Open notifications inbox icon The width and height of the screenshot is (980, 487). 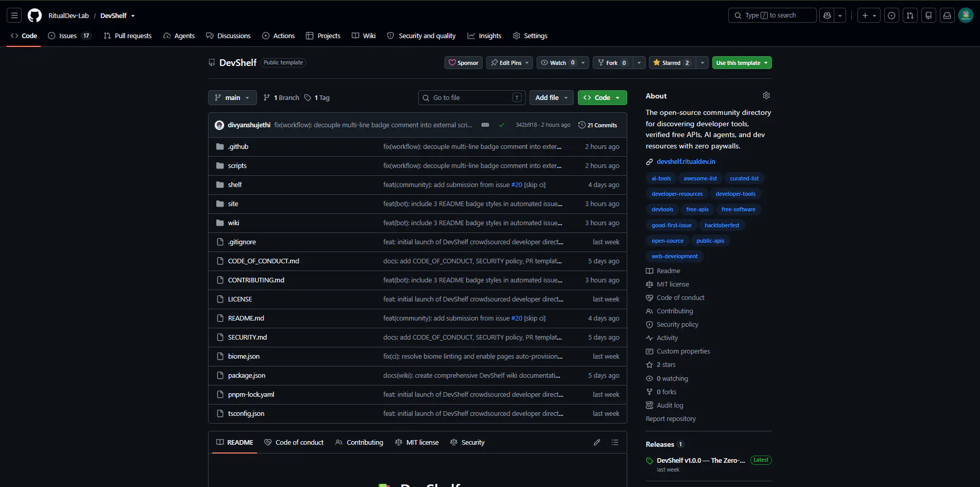[947, 15]
